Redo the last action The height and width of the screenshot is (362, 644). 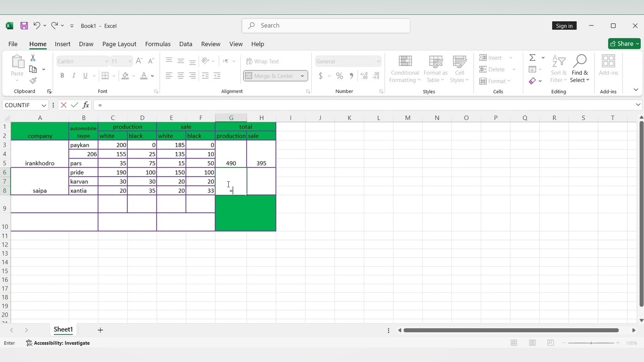(54, 26)
